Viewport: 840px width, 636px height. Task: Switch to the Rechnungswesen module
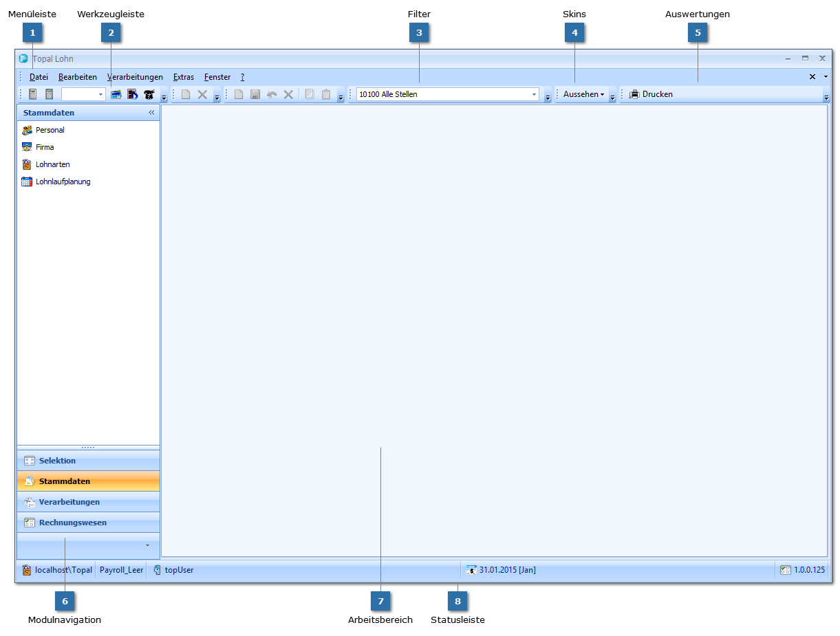point(72,523)
